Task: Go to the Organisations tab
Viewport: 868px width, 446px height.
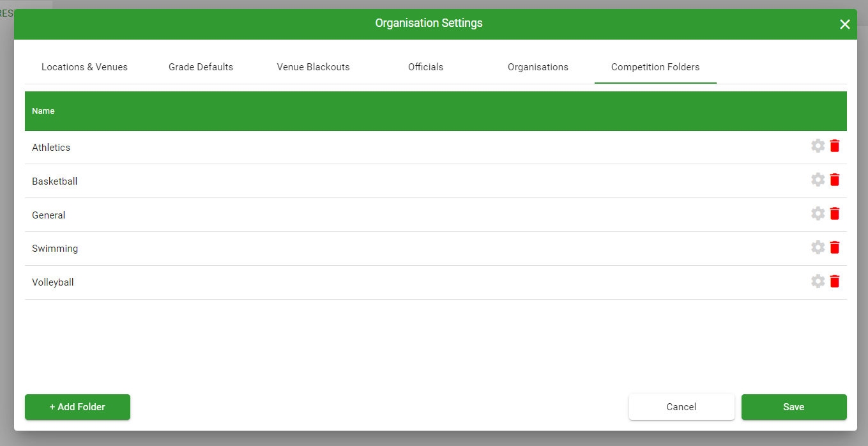Action: 538,67
